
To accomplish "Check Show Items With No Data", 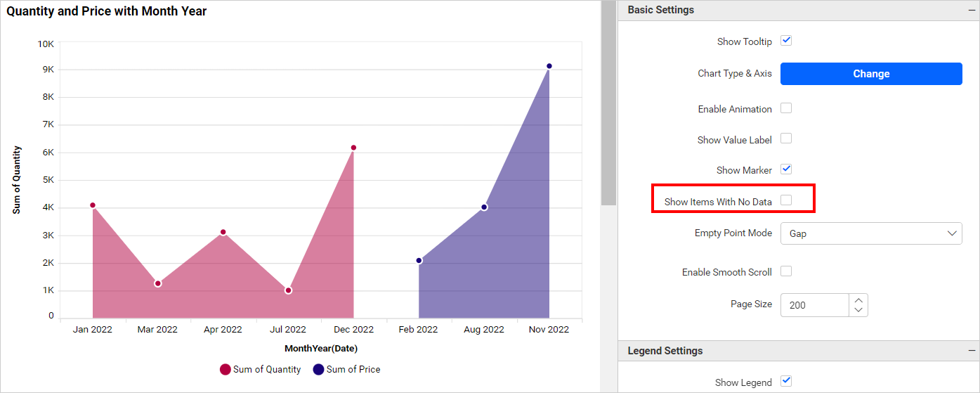I will (x=786, y=200).
